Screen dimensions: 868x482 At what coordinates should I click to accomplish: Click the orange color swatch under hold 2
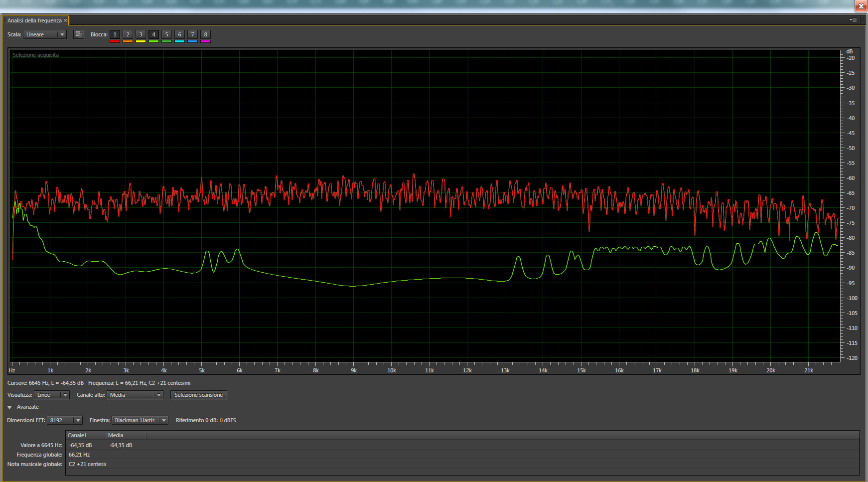pyautogui.click(x=128, y=41)
